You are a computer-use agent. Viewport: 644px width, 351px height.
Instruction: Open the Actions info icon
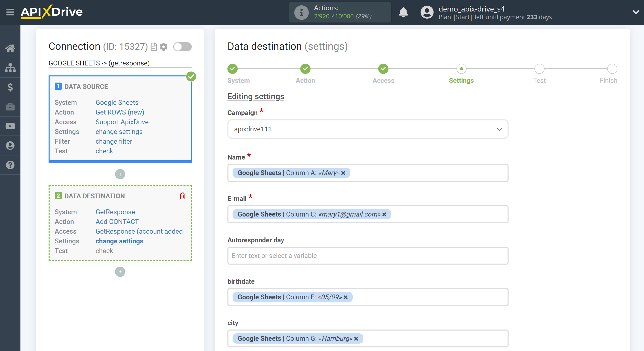(x=301, y=12)
